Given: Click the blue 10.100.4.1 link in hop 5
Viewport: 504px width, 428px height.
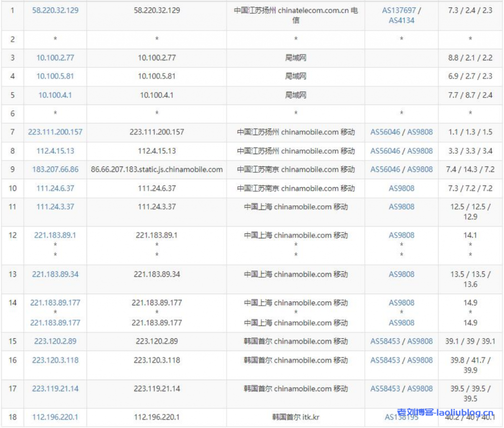Looking at the screenshot, I should click(55, 95).
